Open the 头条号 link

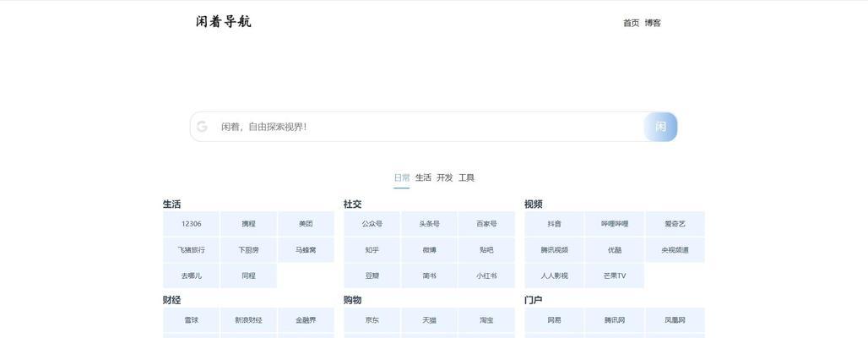(x=429, y=224)
